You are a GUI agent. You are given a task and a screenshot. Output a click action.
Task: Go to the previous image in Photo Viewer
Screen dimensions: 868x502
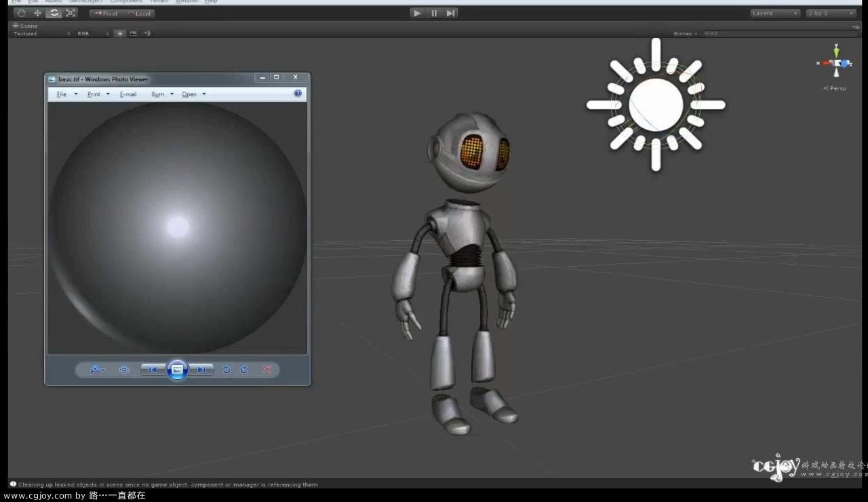[153, 370]
